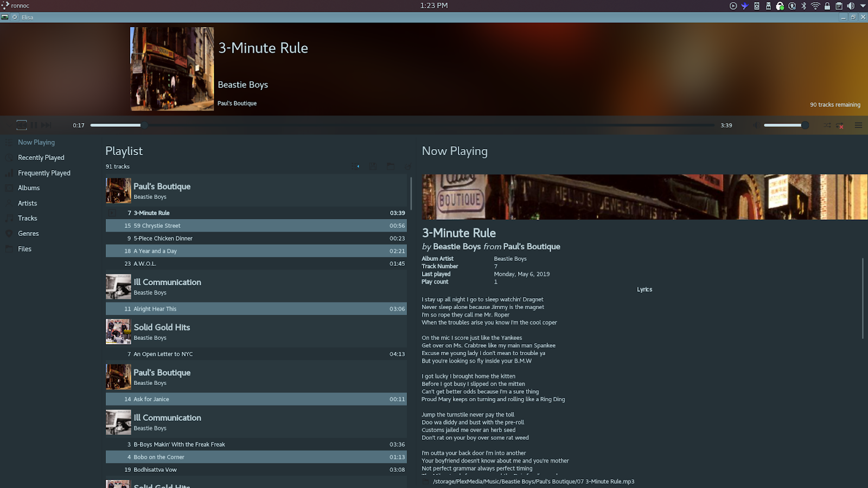The image size is (868, 488).
Task: Save the current playlist
Action: click(373, 166)
